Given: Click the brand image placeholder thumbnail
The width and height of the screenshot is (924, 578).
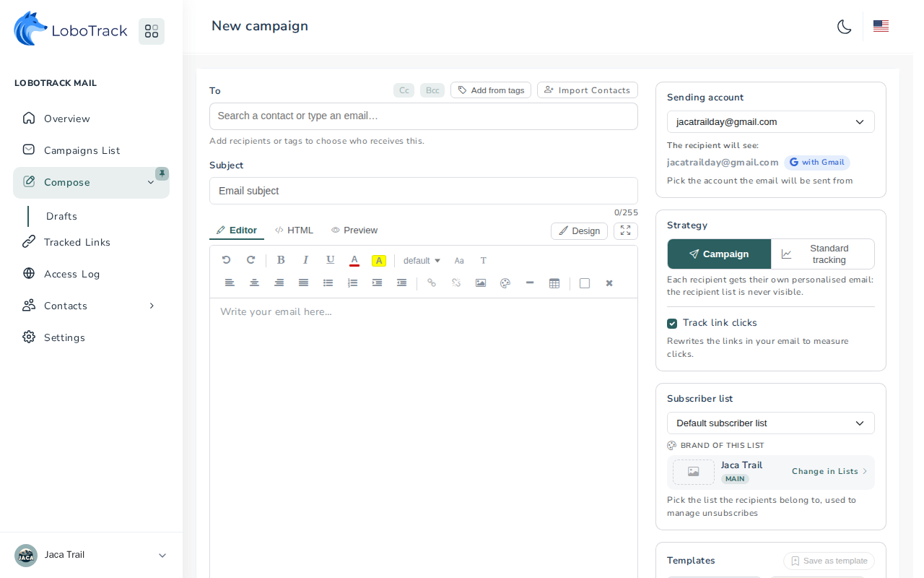Looking at the screenshot, I should [694, 472].
